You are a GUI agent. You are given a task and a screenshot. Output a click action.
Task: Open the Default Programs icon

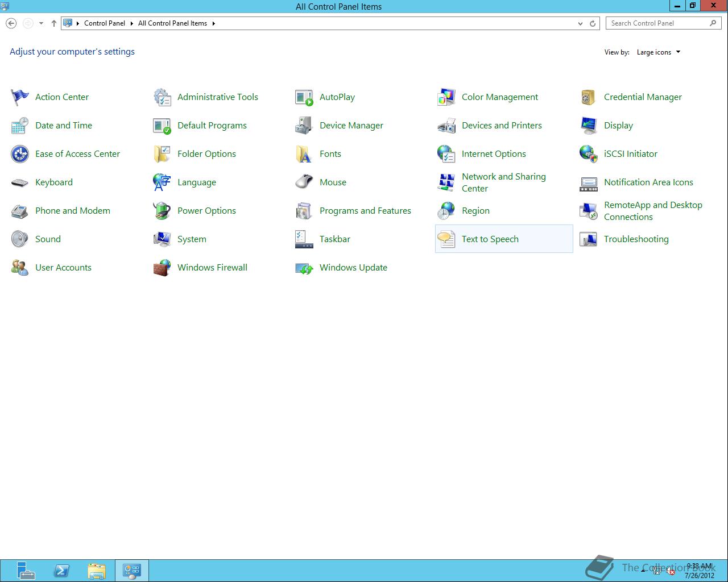[162, 126]
